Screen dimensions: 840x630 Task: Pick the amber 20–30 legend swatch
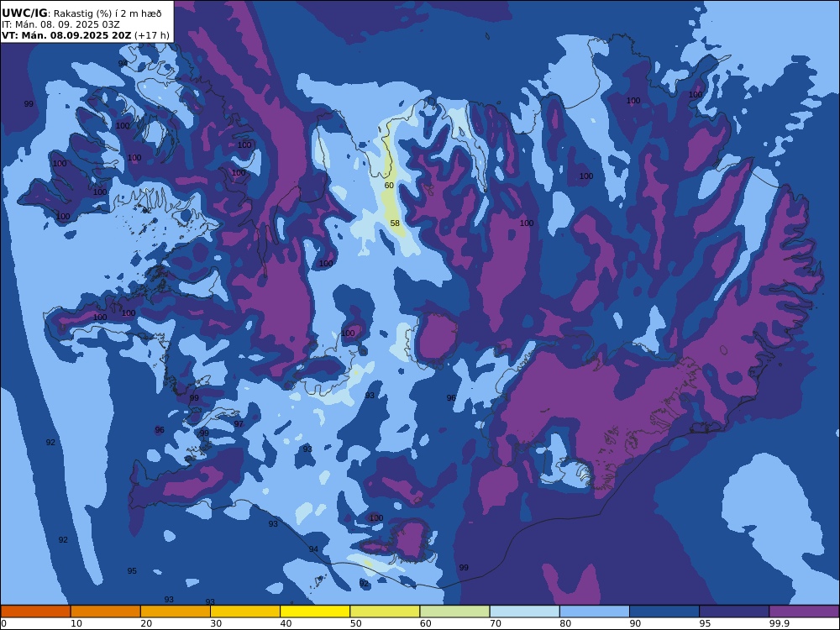coord(176,612)
